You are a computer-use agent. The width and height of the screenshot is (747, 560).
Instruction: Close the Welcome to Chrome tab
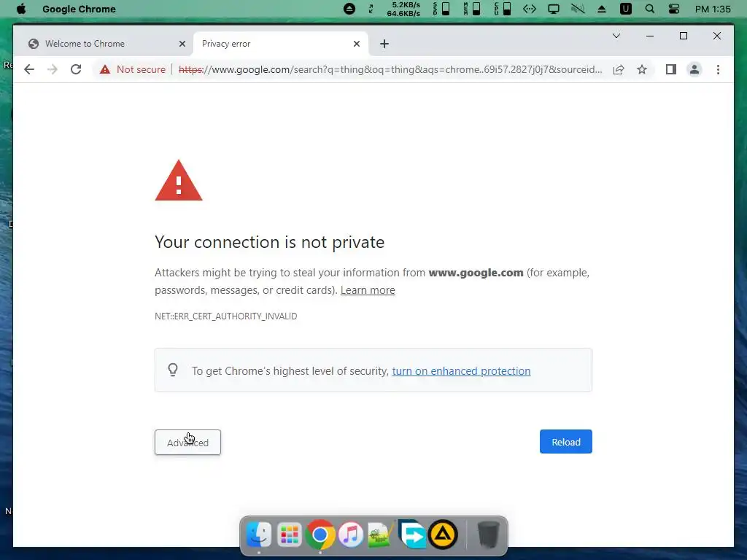[182, 44]
